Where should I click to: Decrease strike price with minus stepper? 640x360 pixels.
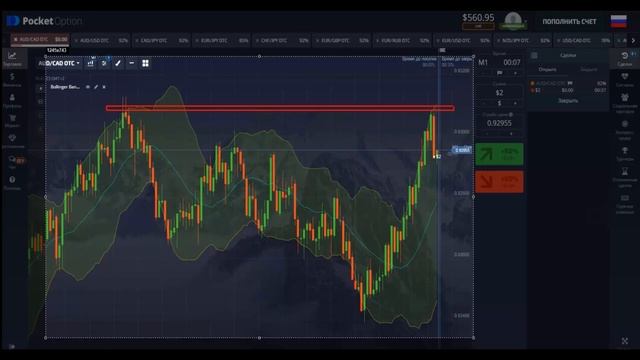[x=487, y=133]
